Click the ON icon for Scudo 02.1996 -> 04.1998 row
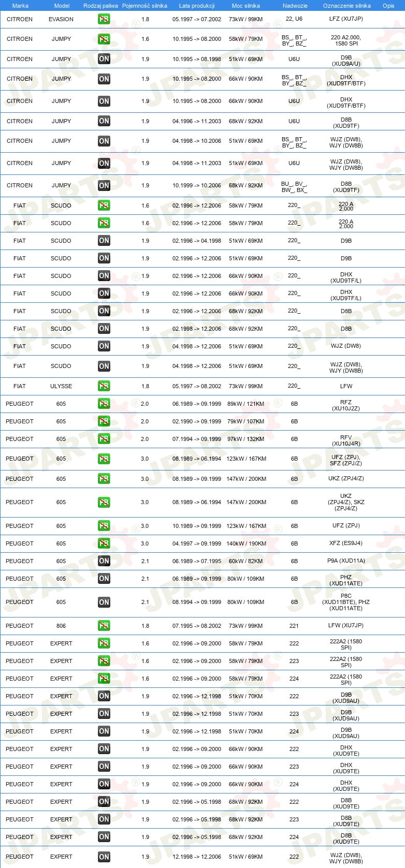This screenshot has width=405, height=868. click(104, 241)
